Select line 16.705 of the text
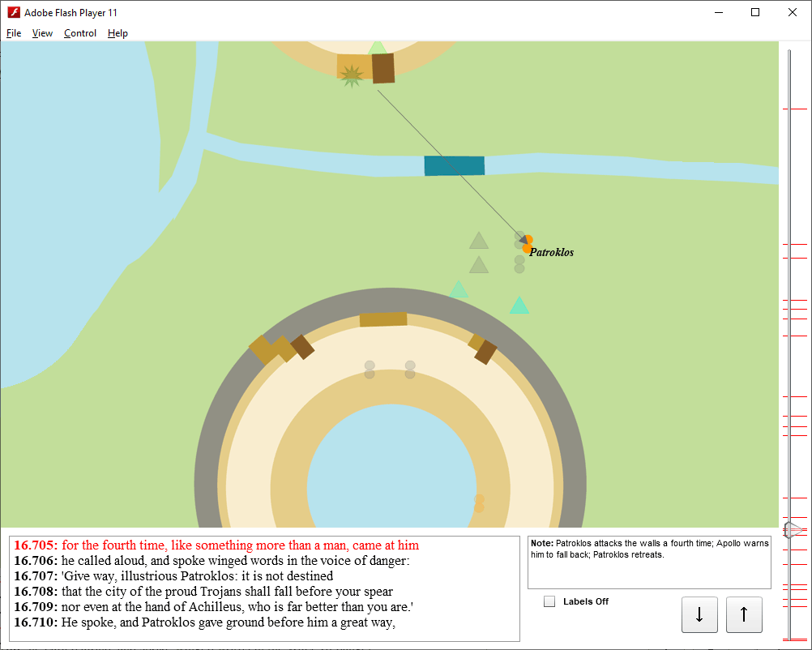 pos(216,545)
